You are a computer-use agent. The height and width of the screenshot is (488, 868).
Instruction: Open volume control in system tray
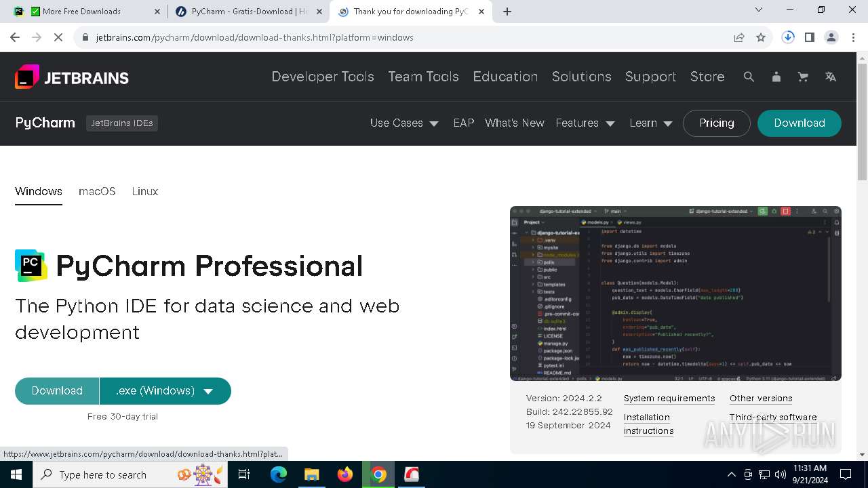781,474
